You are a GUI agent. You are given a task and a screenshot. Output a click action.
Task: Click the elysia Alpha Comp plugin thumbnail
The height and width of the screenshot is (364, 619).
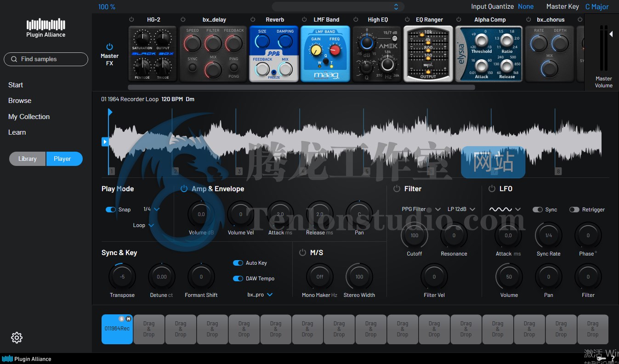pyautogui.click(x=489, y=54)
